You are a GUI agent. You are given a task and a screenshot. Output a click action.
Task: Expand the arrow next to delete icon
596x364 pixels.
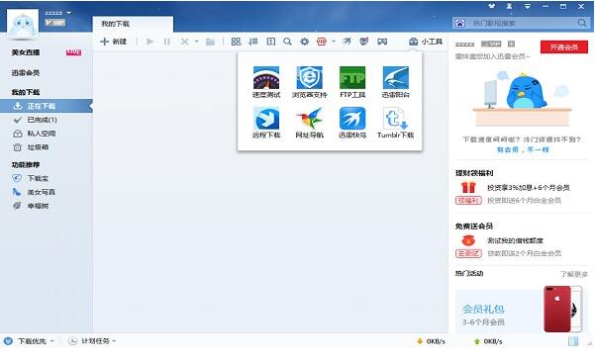(x=196, y=42)
